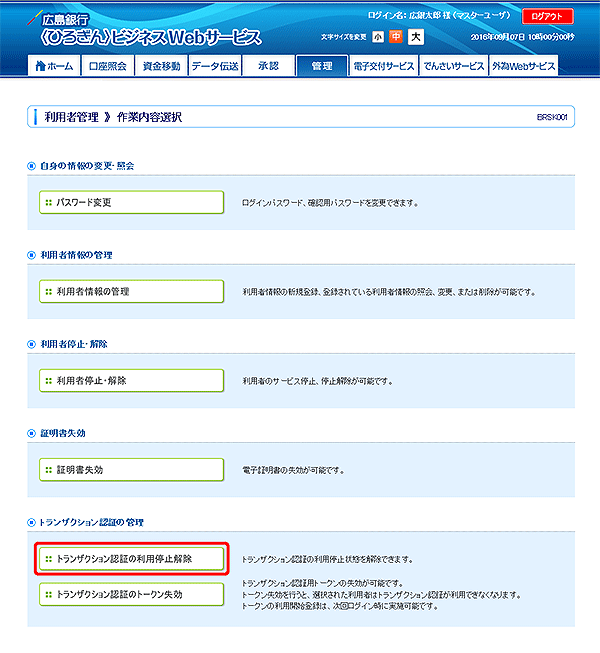
Task: Click the 利用者停止・解除 section heading
Action: coord(74,344)
